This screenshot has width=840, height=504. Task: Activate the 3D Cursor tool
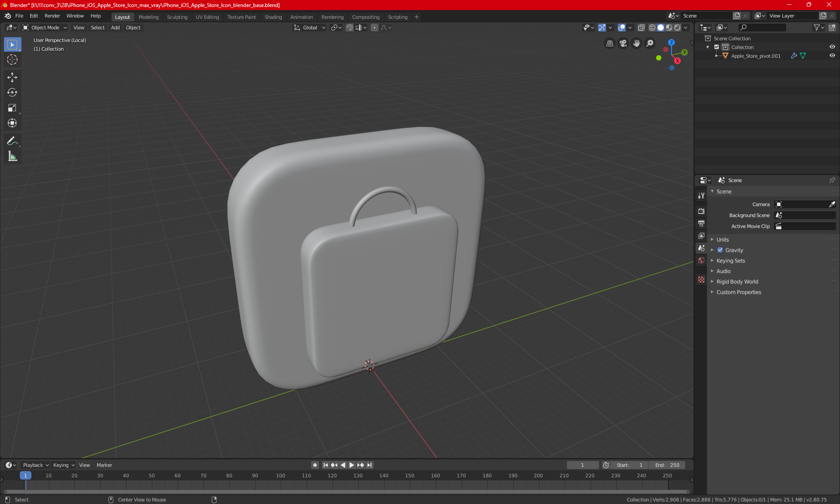pos(12,59)
